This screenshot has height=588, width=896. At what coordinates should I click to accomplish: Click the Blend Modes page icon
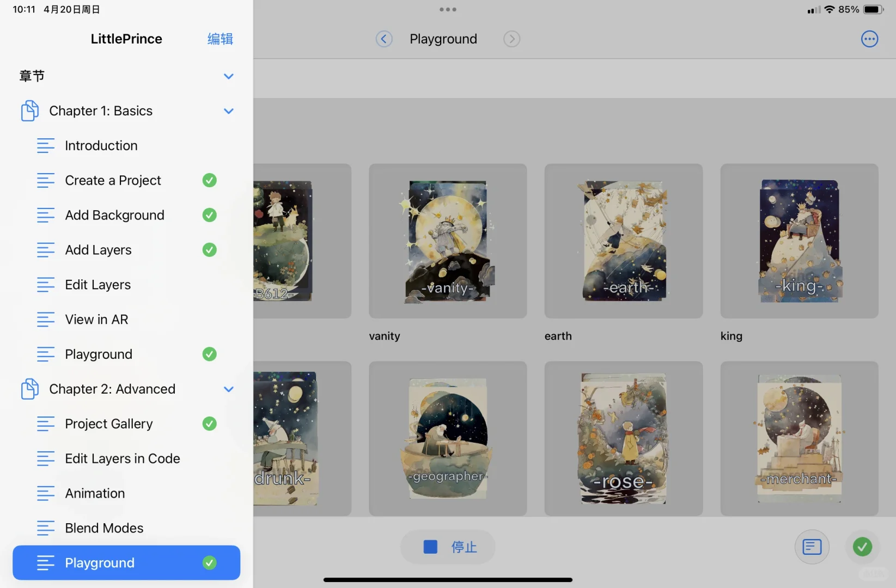(x=46, y=528)
